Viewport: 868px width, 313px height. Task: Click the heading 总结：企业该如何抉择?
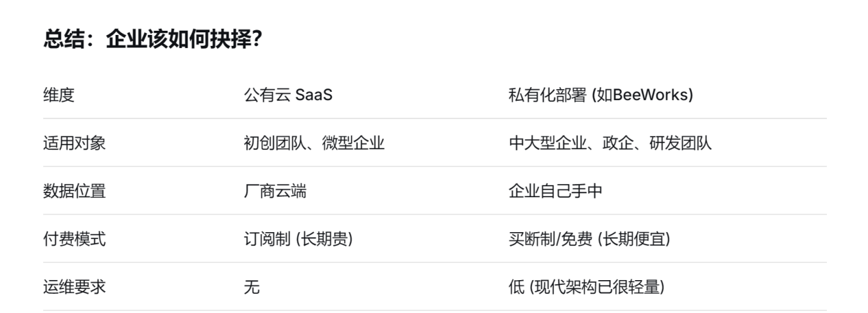pyautogui.click(x=153, y=40)
